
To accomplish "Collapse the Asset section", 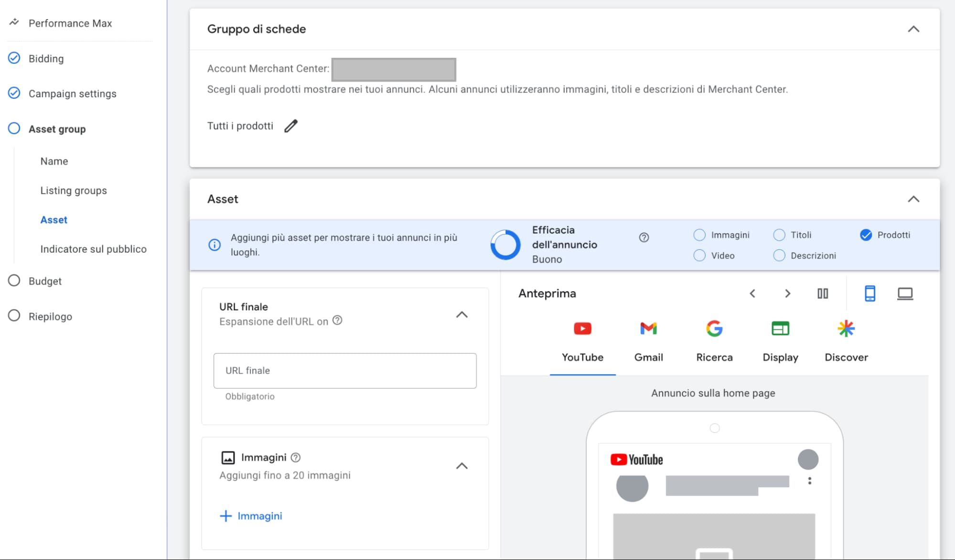I will click(913, 199).
